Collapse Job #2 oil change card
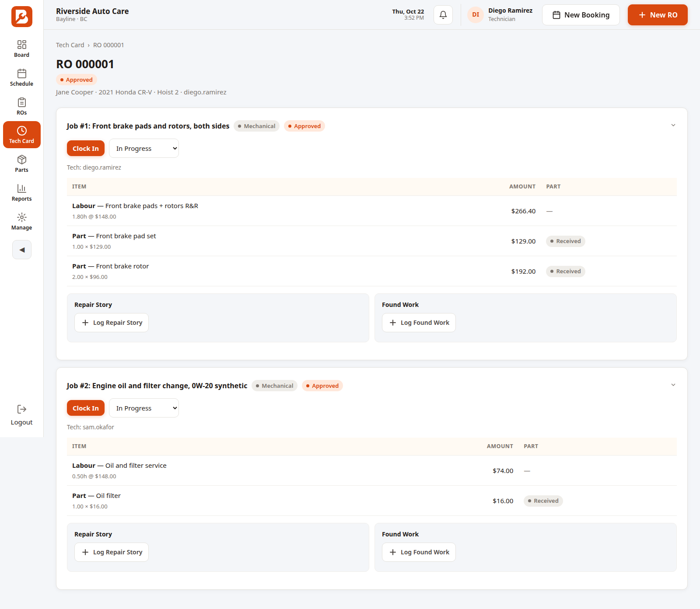 (x=673, y=385)
